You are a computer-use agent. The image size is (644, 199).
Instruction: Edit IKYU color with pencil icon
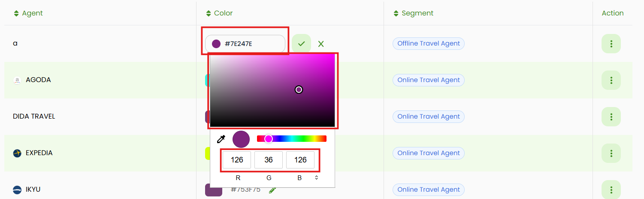272,190
